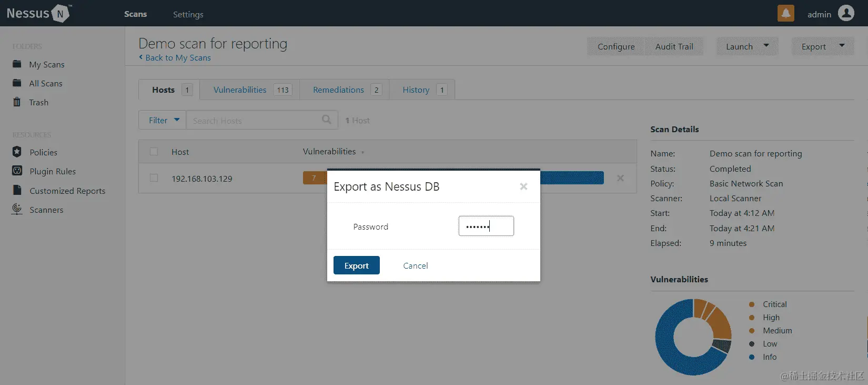868x385 pixels.
Task: Switch to the Remediations tab
Action: [345, 90]
